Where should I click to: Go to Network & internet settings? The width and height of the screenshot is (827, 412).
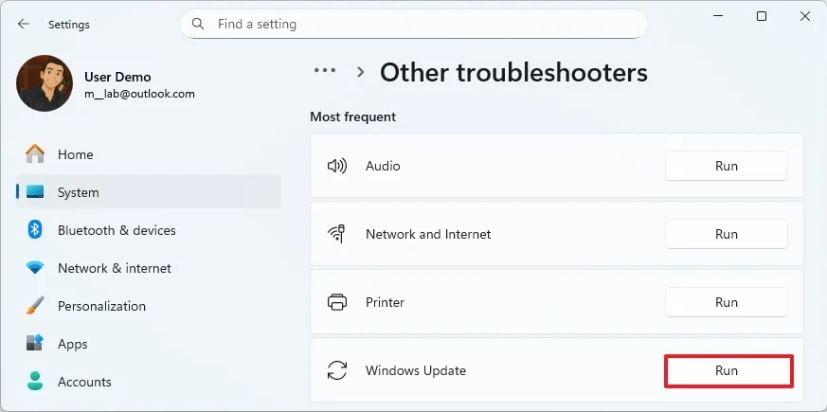[x=114, y=268]
